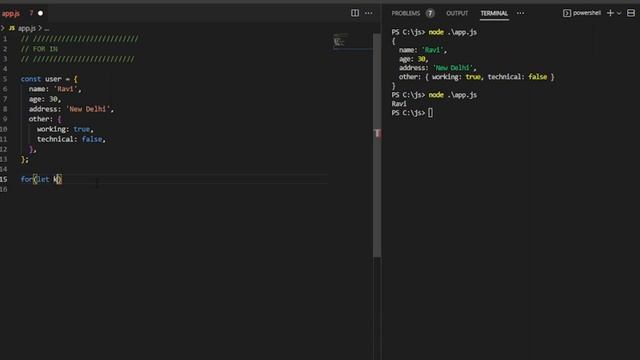Click line number 15 in gutter
640x360 pixels.
[4, 179]
